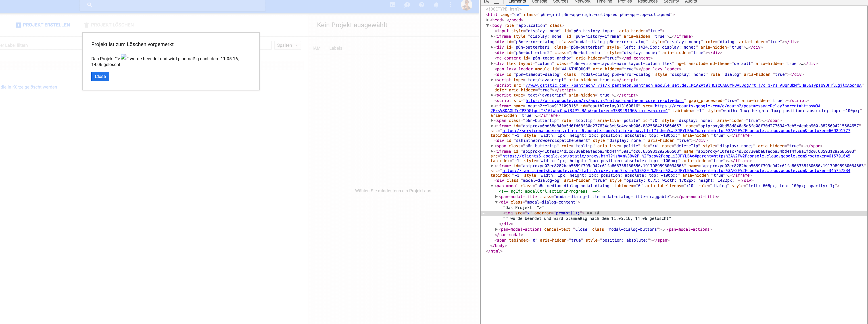Close the deletion notice dialog
The height and width of the screenshot is (324, 868).
tap(100, 77)
